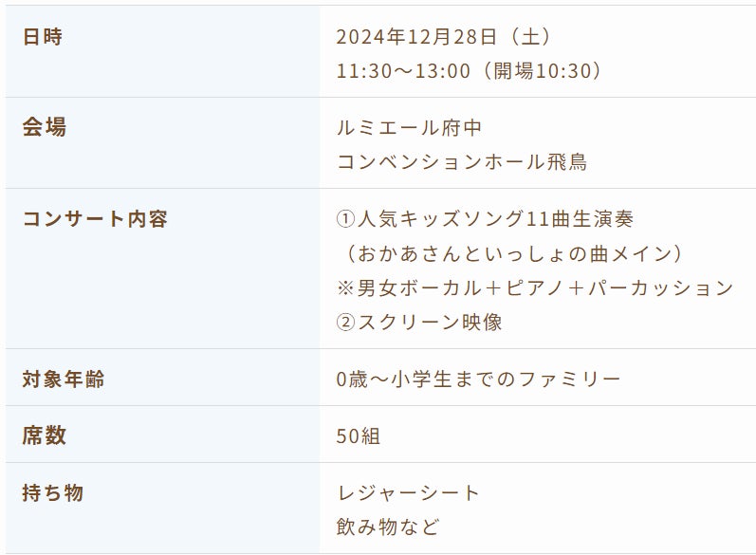Click the コンベンションホール飛鳥 text
This screenshot has height=555, width=756.
(462, 161)
